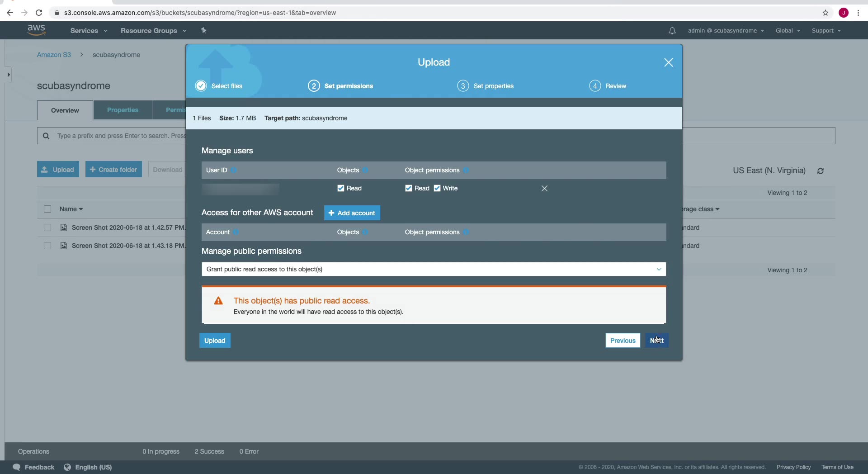Viewport: 868px width, 474px height.
Task: Remove the user row with the X icon
Action: [x=544, y=188]
